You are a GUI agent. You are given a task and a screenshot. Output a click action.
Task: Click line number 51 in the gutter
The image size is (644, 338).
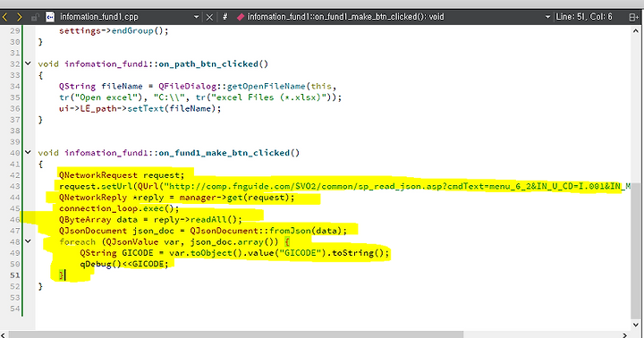coord(15,275)
